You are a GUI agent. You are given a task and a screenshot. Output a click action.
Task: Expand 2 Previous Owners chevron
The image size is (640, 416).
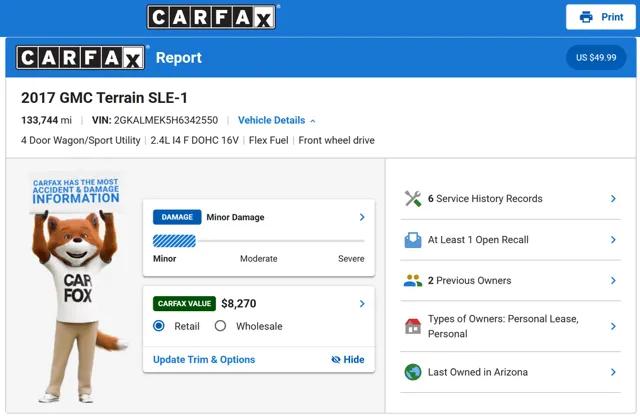point(613,281)
